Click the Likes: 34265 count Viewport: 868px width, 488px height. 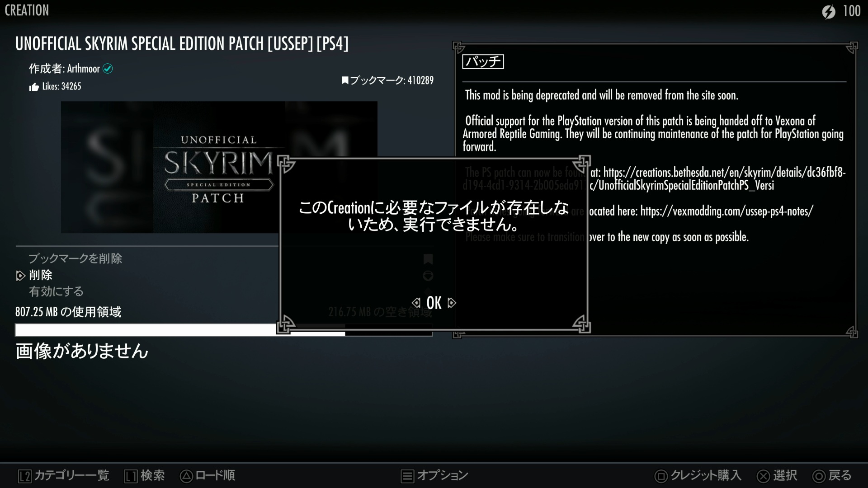click(61, 86)
